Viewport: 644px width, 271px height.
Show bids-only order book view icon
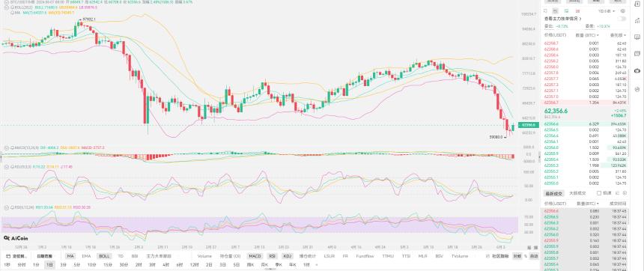(566, 11)
